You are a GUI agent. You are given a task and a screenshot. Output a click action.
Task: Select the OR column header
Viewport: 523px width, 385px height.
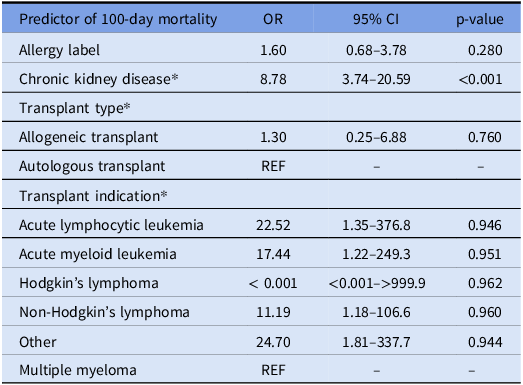point(273,19)
